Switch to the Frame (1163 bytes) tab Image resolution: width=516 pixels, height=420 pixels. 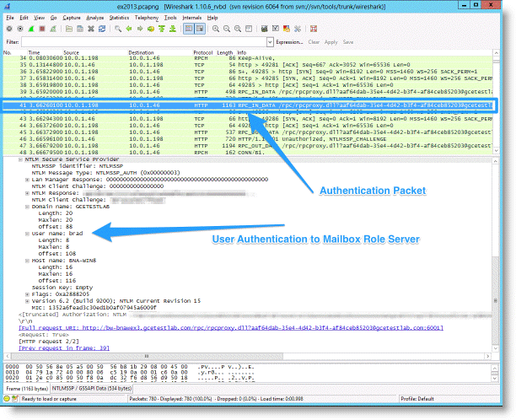coord(27,389)
